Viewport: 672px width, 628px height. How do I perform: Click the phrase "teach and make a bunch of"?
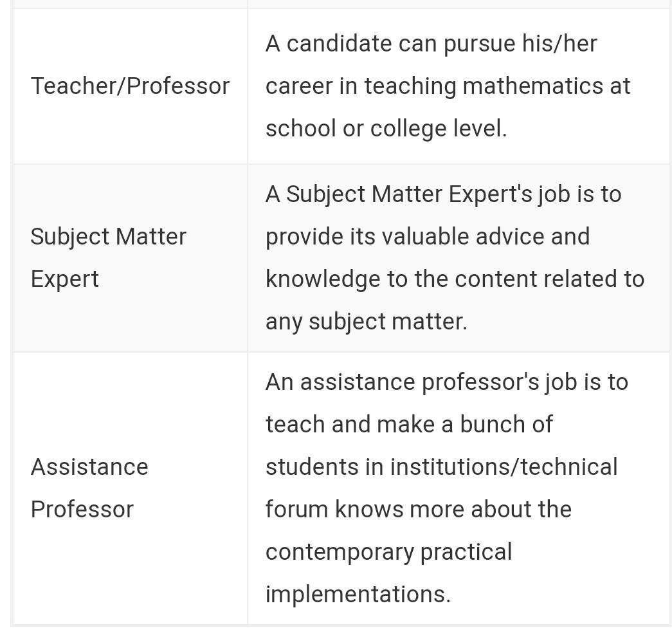click(x=408, y=425)
